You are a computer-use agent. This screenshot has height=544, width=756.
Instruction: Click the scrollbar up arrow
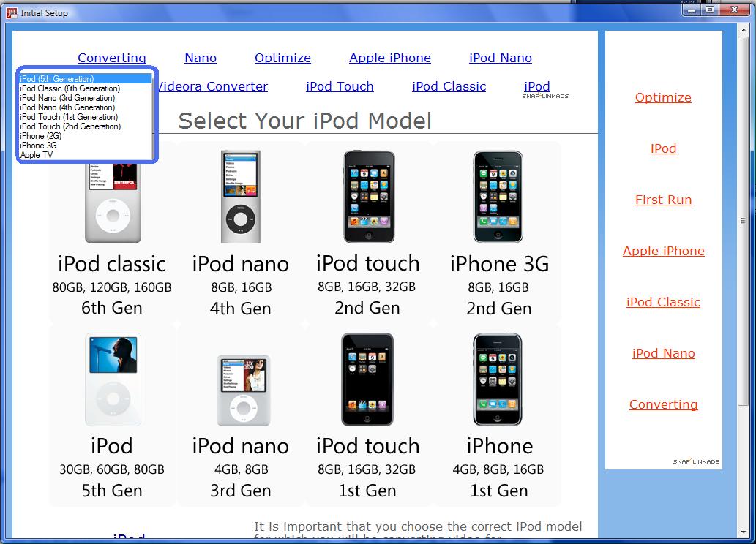(743, 30)
